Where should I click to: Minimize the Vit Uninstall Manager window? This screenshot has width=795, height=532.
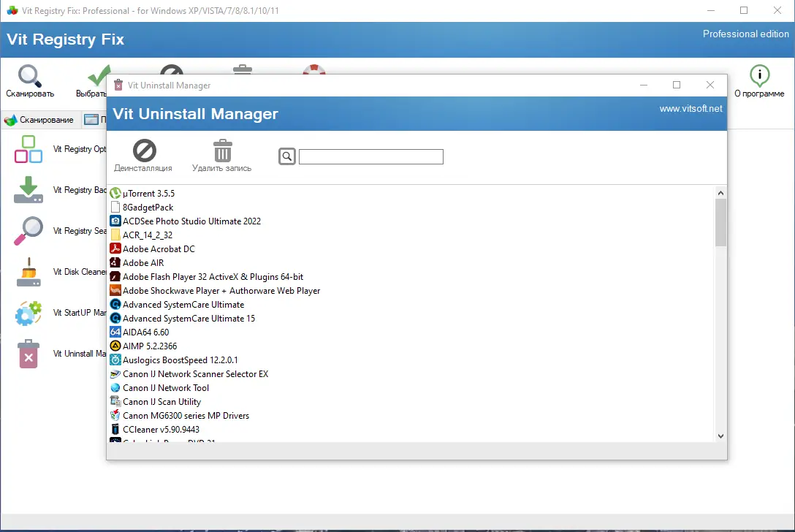(x=644, y=85)
